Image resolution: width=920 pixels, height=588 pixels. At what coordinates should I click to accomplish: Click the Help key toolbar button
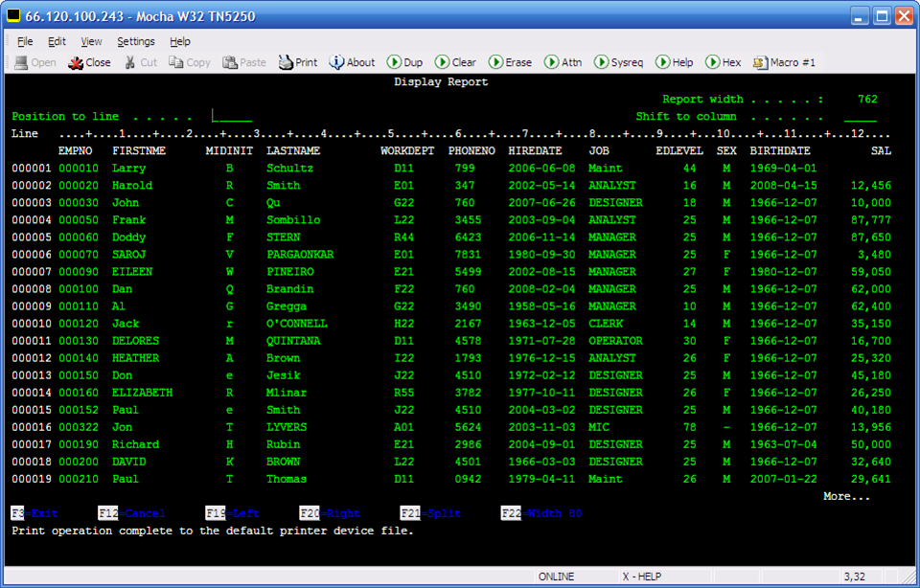[x=674, y=62]
